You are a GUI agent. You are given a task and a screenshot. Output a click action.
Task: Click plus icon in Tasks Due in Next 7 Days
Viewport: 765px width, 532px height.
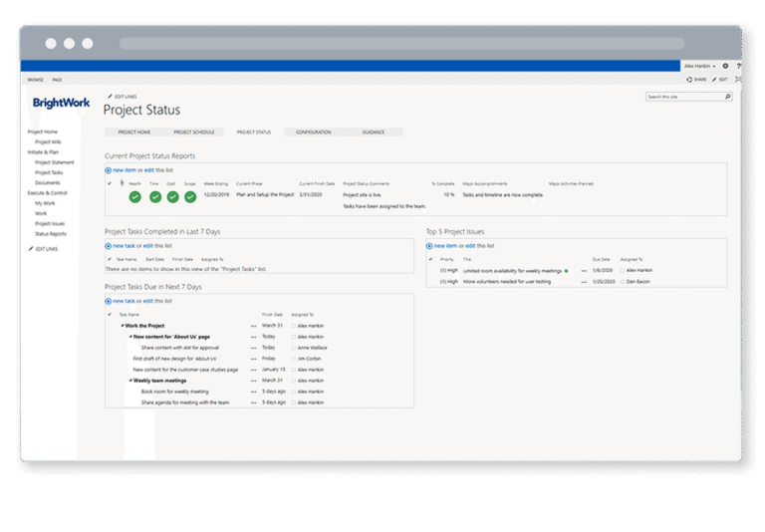click(108, 301)
